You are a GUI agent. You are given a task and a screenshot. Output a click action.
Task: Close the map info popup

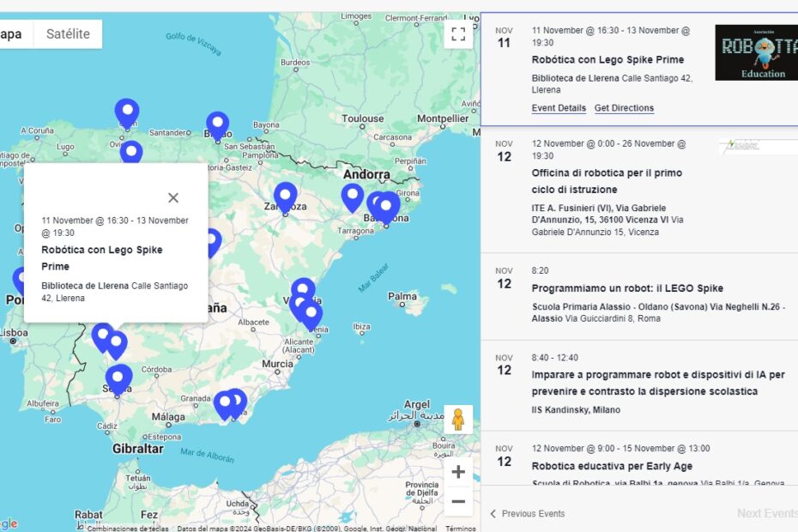click(x=173, y=197)
